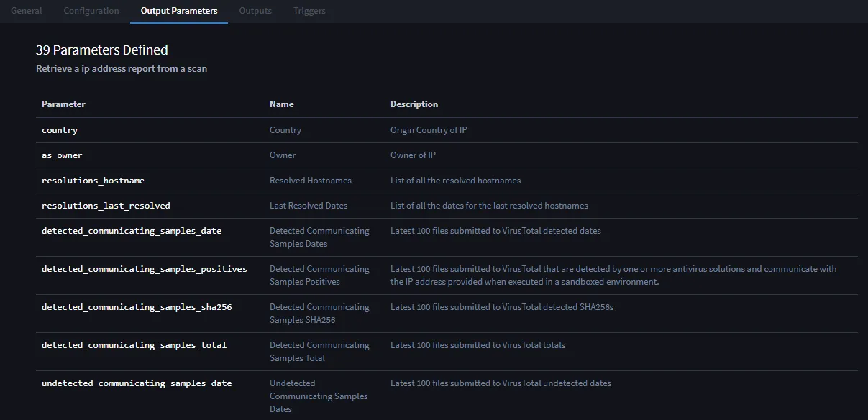The image size is (868, 420).
Task: Select 'Detected Communicating Samples SHA256' name
Action: pos(319,314)
